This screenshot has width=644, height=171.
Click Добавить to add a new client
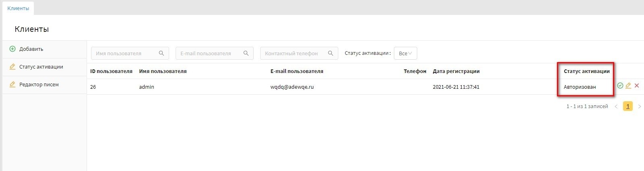tap(31, 49)
